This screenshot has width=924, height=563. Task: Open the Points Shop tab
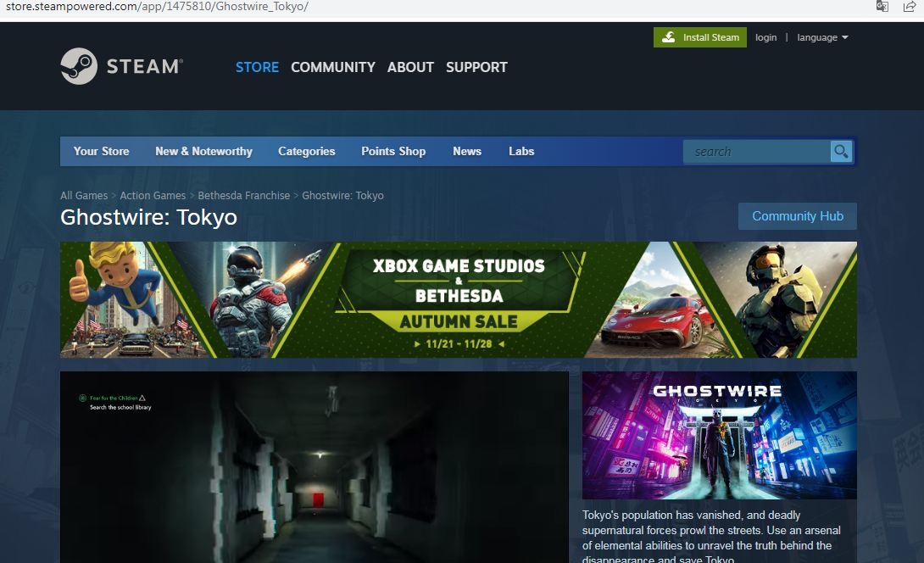[x=393, y=152]
